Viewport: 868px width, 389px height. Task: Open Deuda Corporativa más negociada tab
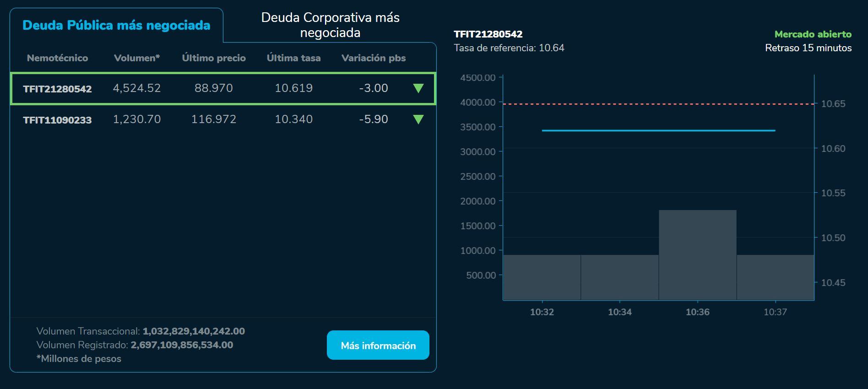click(x=330, y=25)
